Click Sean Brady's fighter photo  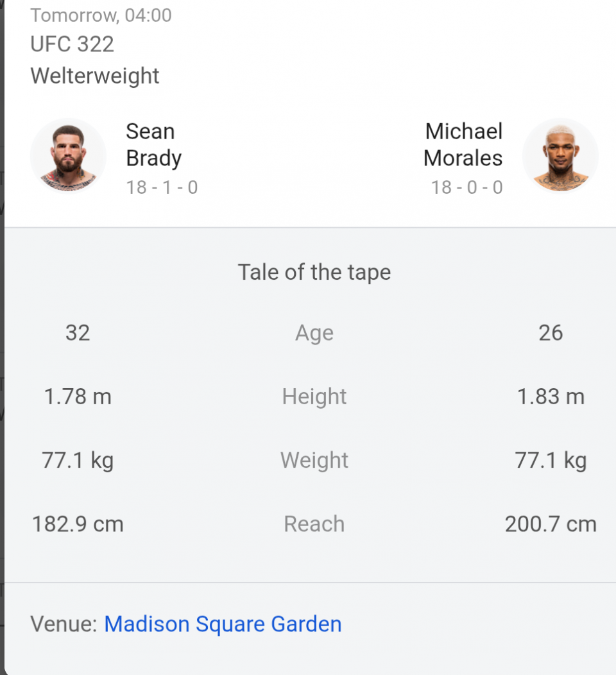coord(68,155)
